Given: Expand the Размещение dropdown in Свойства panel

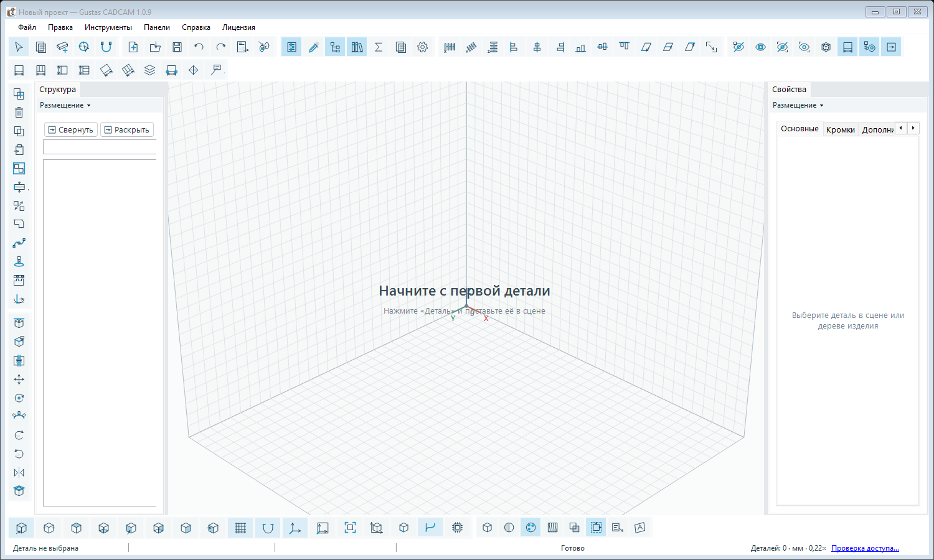Looking at the screenshot, I should 798,105.
